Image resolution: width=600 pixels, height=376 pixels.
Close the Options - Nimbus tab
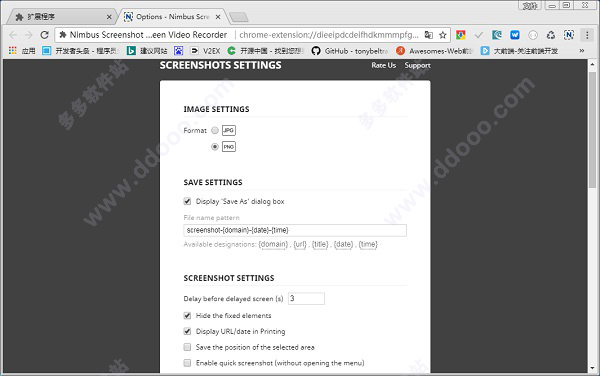[x=218, y=17]
